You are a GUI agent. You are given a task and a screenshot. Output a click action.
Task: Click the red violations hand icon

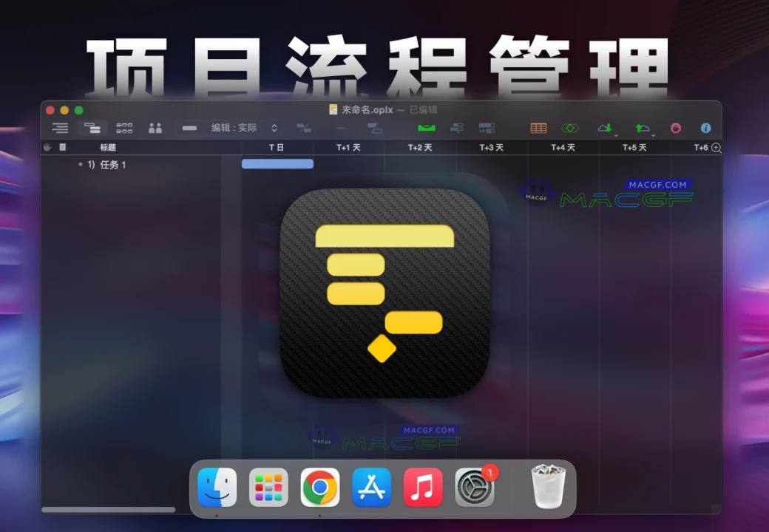[x=675, y=127]
